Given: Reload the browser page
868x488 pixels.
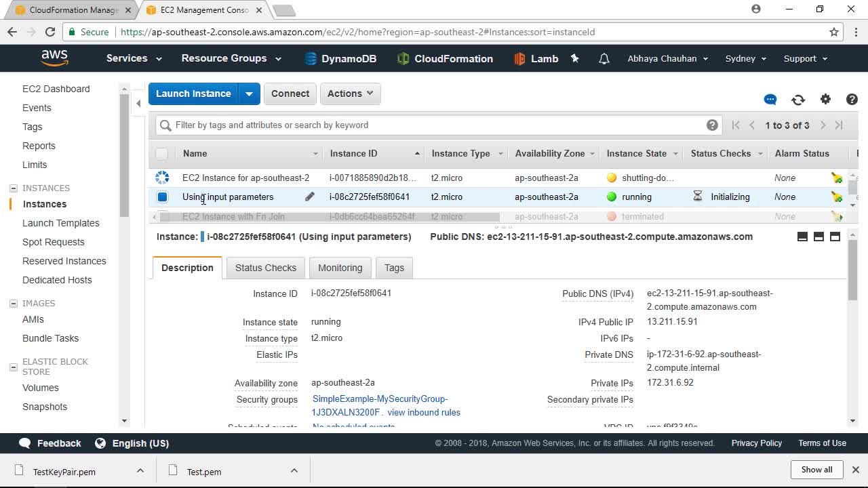Looking at the screenshot, I should pos(50,32).
